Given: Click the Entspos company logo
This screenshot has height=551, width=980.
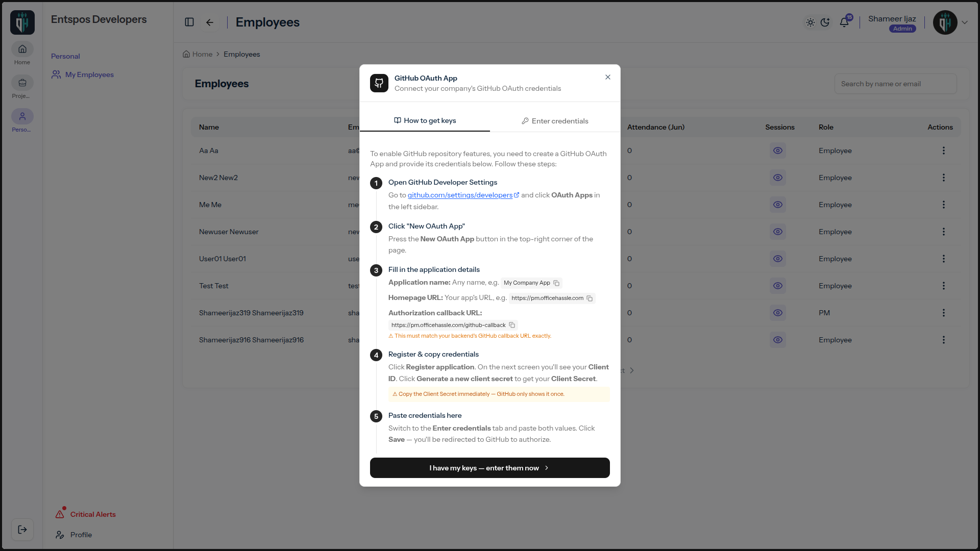Looking at the screenshot, I should pyautogui.click(x=22, y=22).
